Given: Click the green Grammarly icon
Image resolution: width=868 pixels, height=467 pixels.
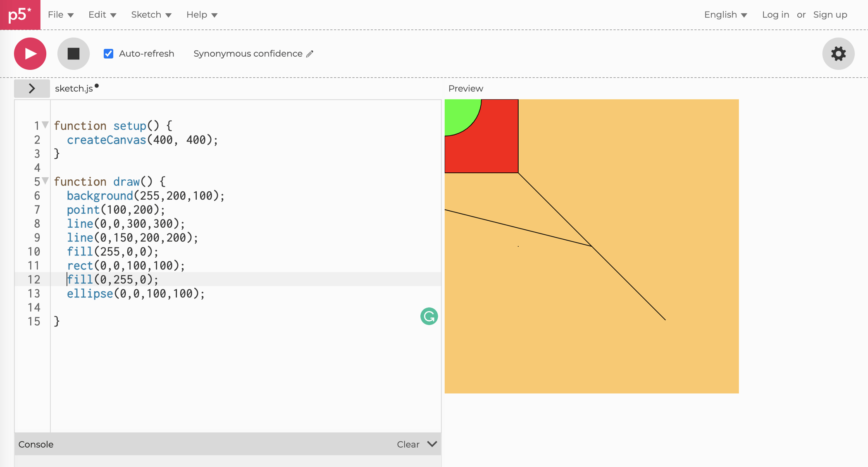Looking at the screenshot, I should (x=429, y=317).
